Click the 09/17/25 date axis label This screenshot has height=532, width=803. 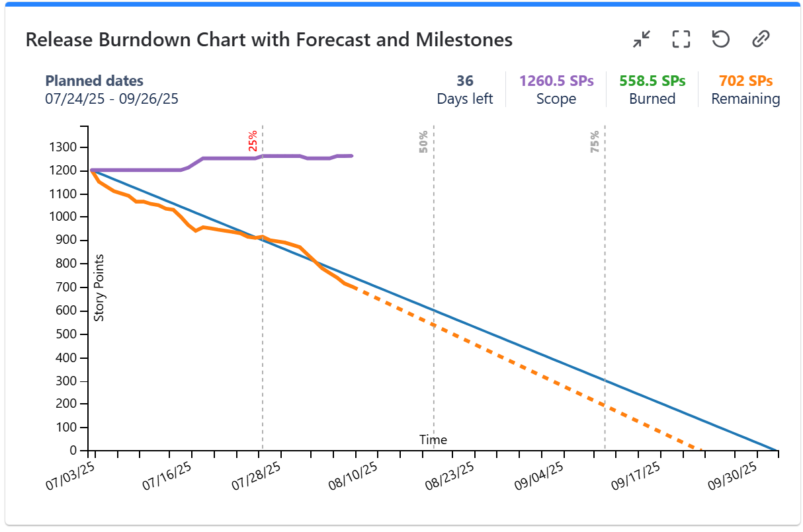[636, 476]
